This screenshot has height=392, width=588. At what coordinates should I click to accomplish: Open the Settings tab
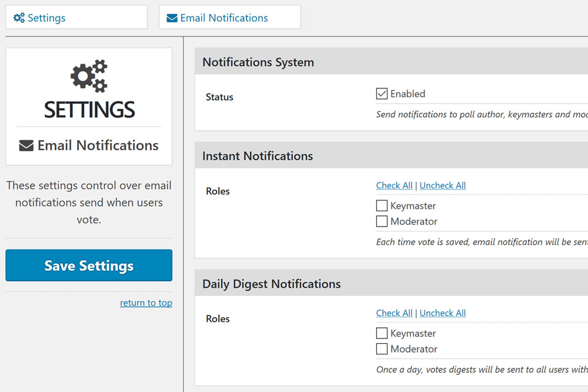(76, 18)
